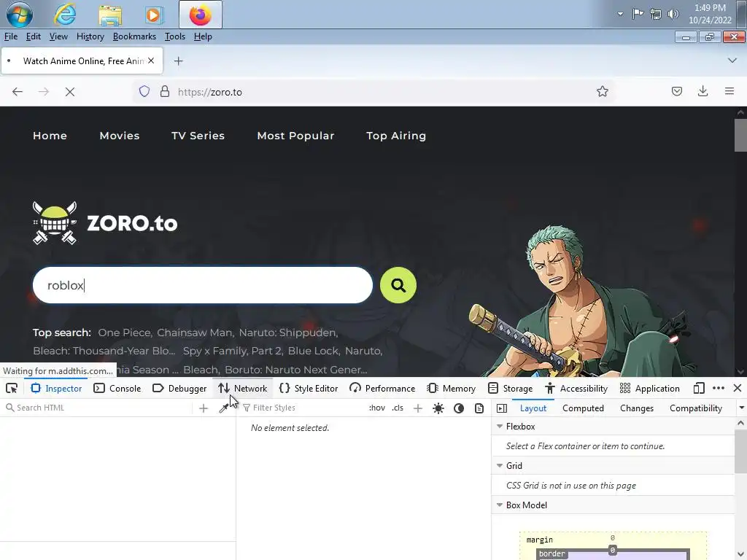Toggle the :hov pseudo-class panel
This screenshot has height=560, width=747.
tap(377, 408)
